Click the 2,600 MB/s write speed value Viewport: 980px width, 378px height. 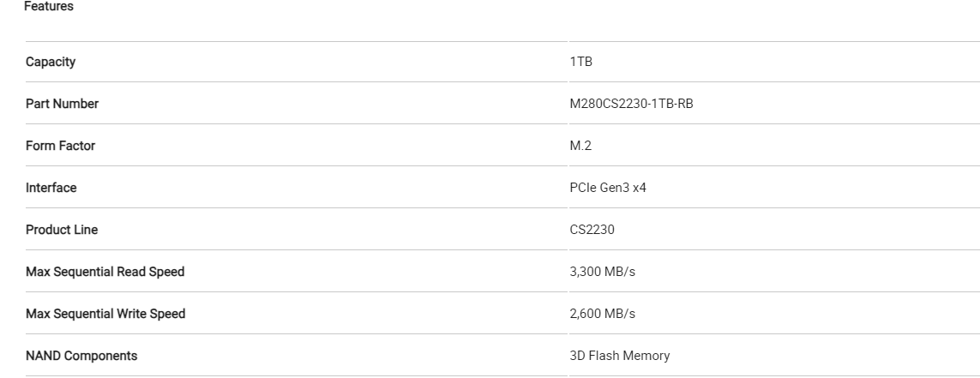[603, 314]
